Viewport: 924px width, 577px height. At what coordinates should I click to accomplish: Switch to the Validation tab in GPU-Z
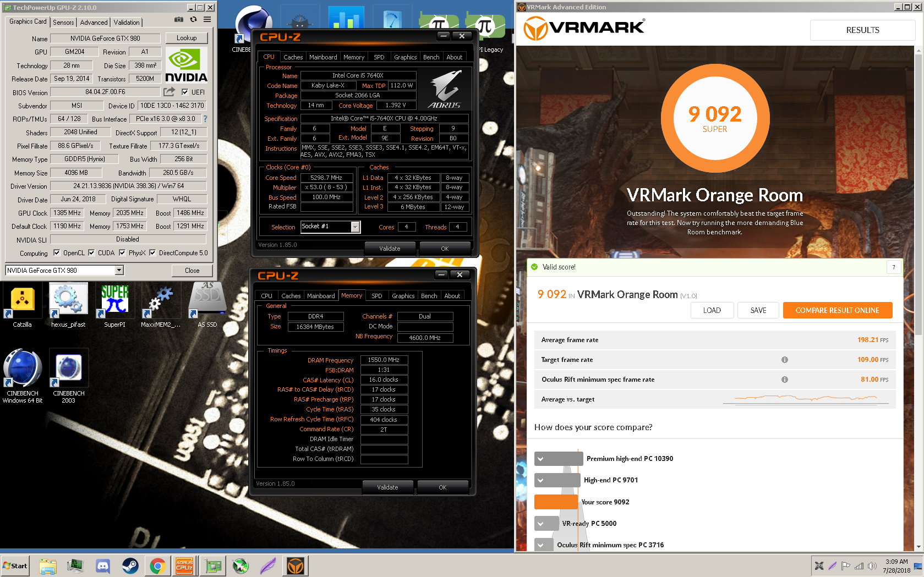[127, 22]
